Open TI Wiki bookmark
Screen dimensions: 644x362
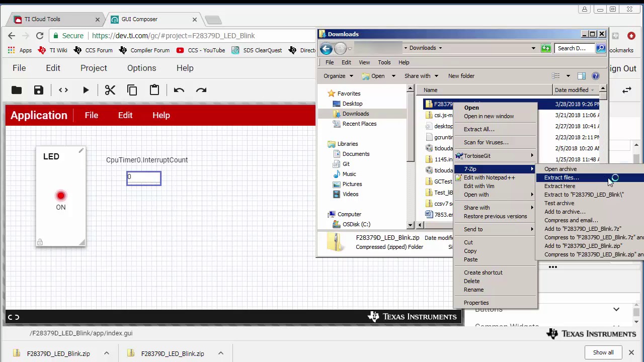tap(53, 50)
